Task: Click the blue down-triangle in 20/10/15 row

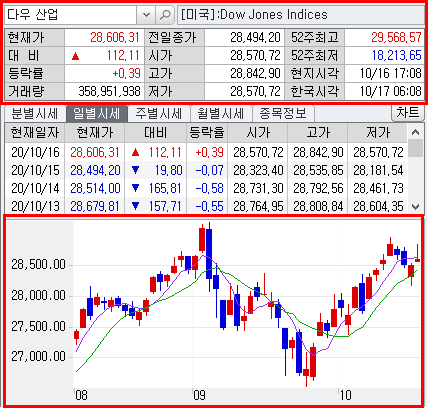Action: pos(135,170)
